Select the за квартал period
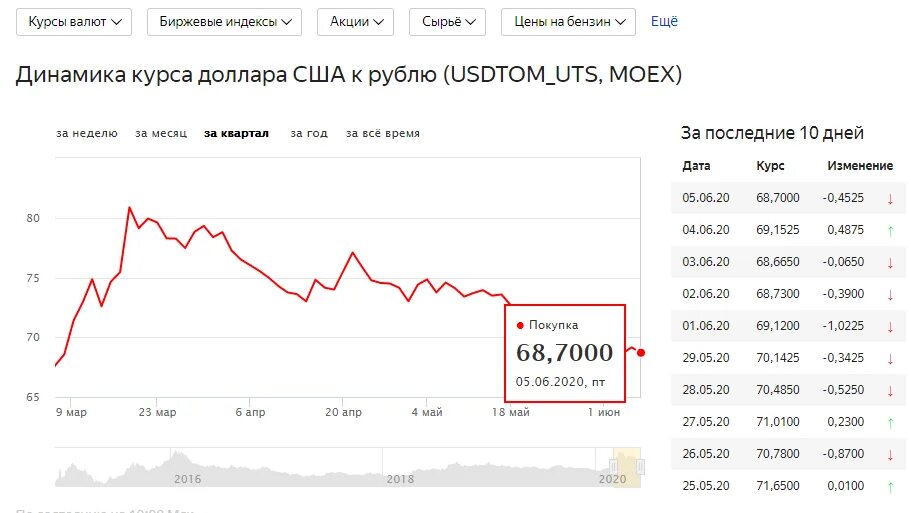 pyautogui.click(x=237, y=133)
